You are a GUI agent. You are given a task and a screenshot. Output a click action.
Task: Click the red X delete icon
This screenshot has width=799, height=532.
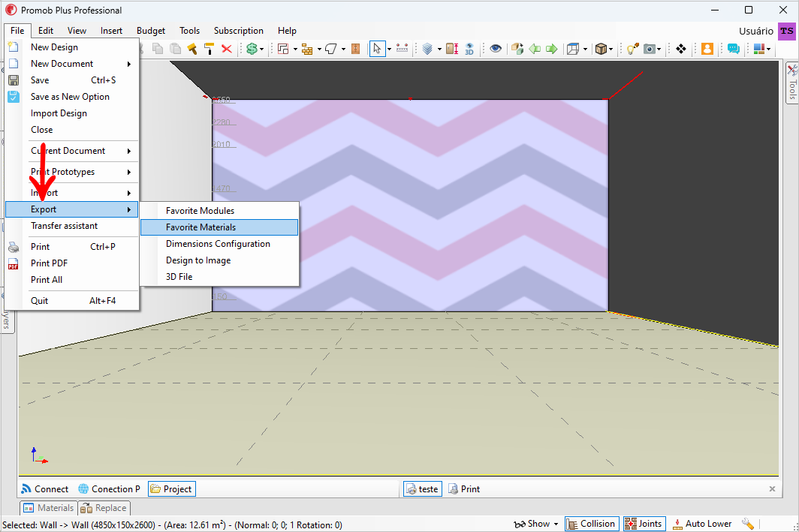227,49
